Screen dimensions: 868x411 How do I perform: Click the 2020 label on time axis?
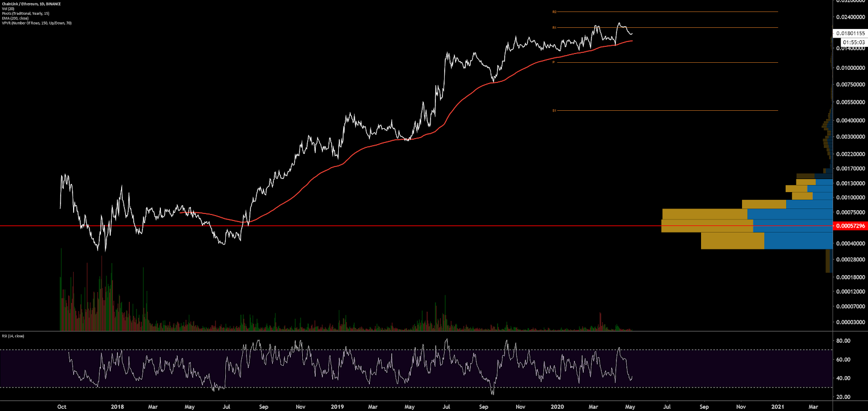click(558, 407)
